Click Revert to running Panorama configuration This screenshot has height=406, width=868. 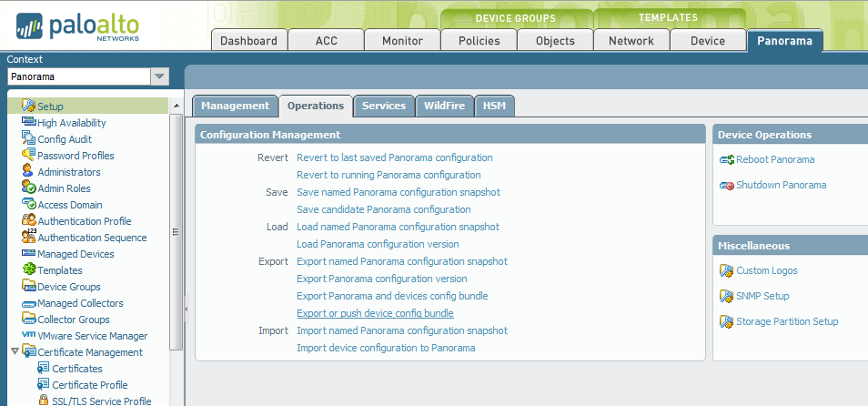[389, 175]
